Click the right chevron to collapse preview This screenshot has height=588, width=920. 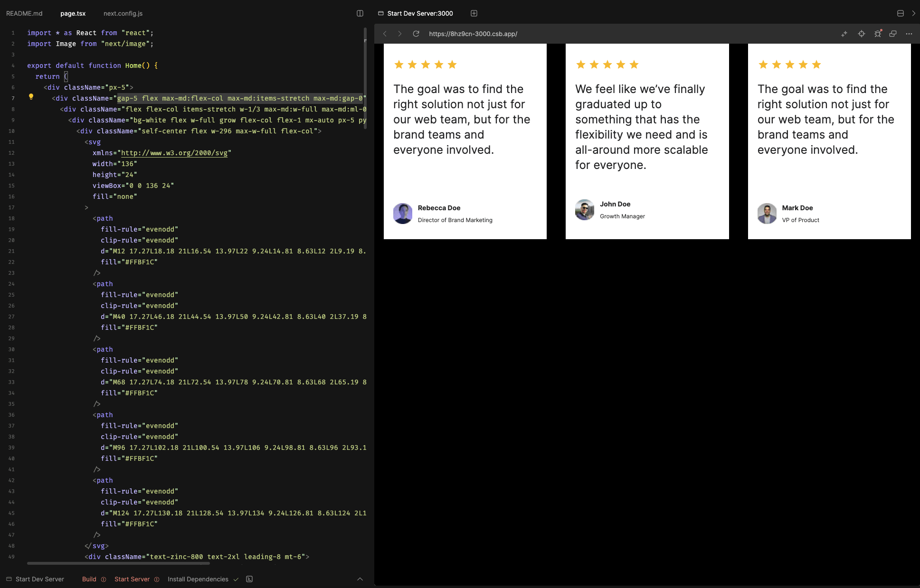pos(913,13)
